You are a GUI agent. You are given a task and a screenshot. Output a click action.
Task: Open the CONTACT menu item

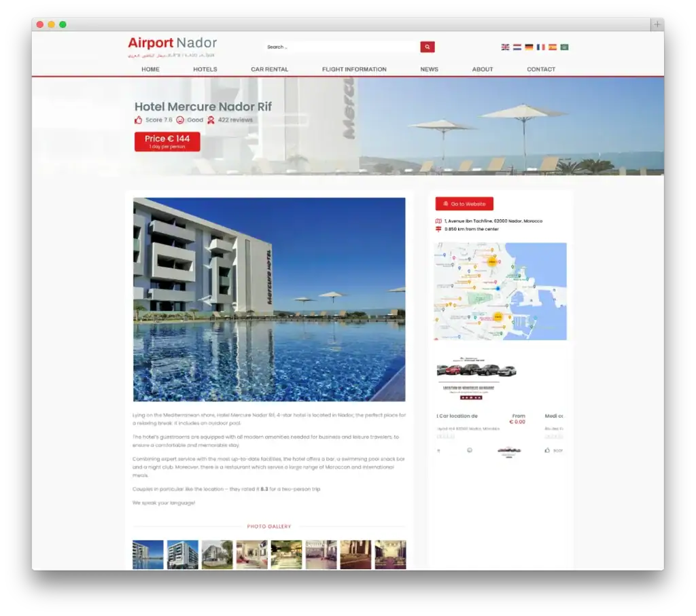541,69
